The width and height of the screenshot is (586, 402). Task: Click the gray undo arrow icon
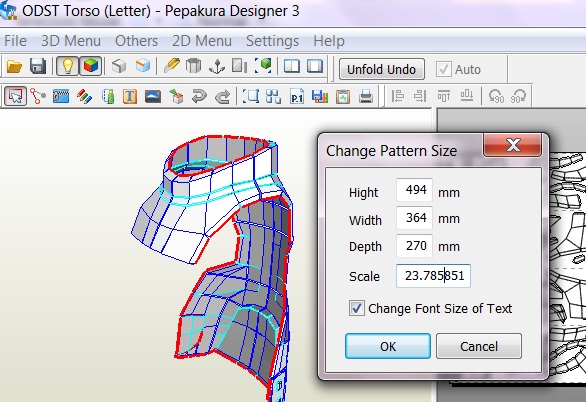[x=199, y=96]
